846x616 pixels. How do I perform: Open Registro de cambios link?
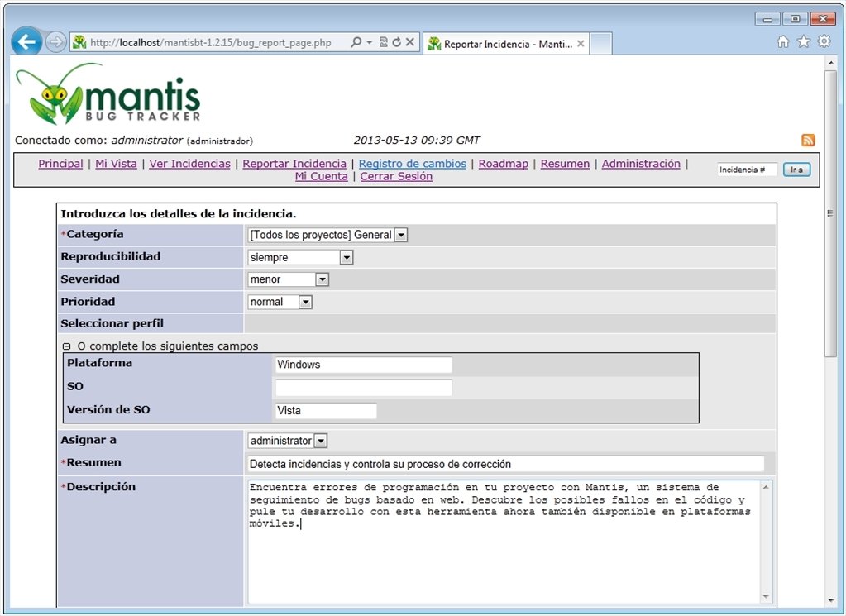pos(412,164)
